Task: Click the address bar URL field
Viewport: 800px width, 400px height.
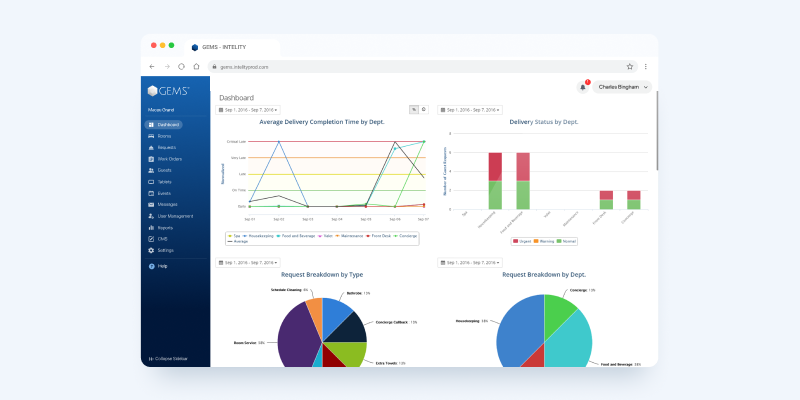Action: click(422, 67)
